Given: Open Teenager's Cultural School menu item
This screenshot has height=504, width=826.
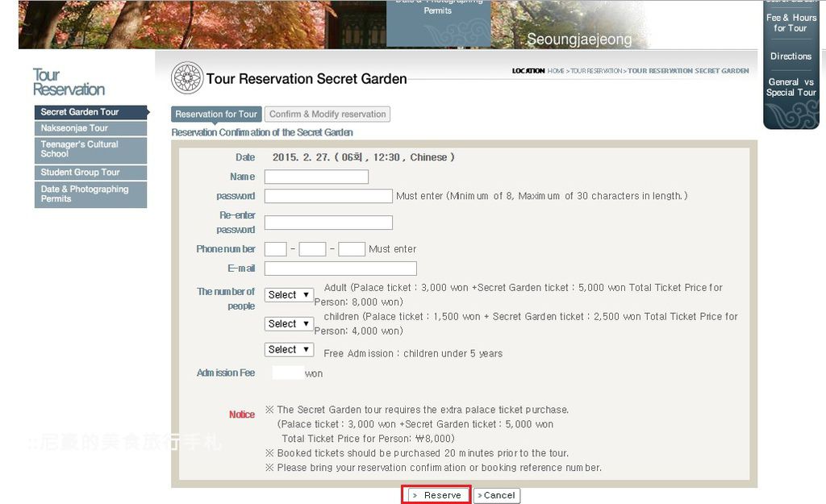Looking at the screenshot, I should coord(90,149).
